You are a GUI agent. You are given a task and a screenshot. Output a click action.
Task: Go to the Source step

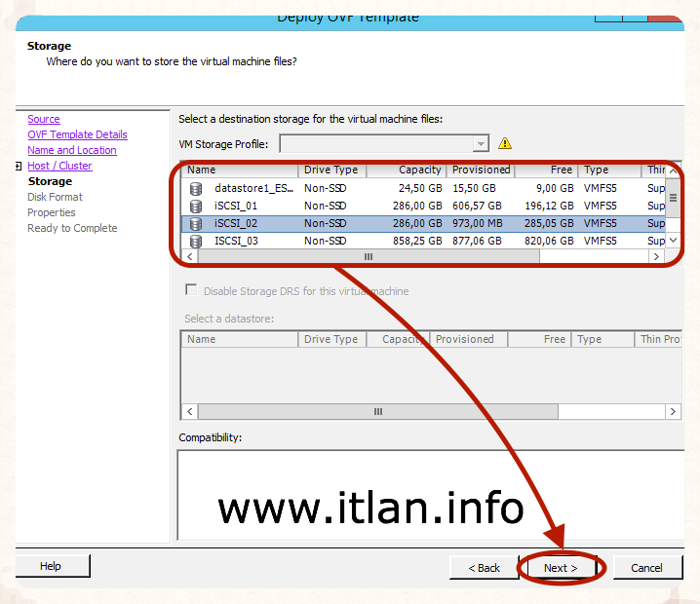[x=44, y=119]
